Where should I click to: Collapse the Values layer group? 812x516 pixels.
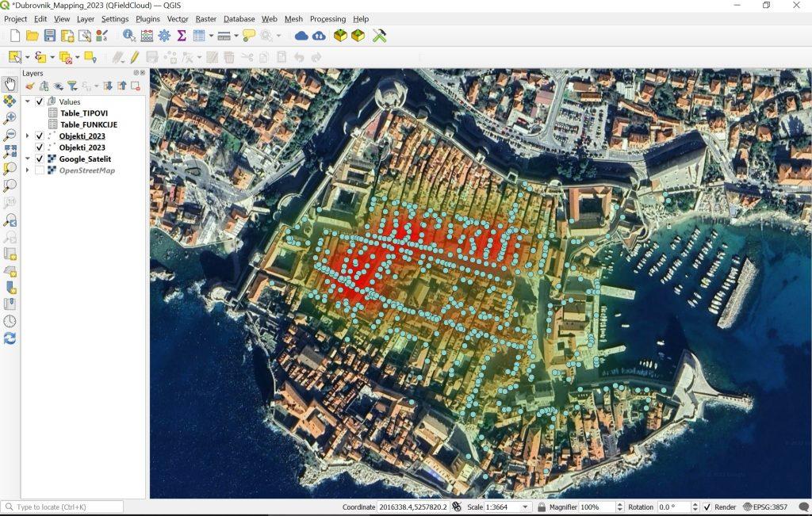coord(28,101)
